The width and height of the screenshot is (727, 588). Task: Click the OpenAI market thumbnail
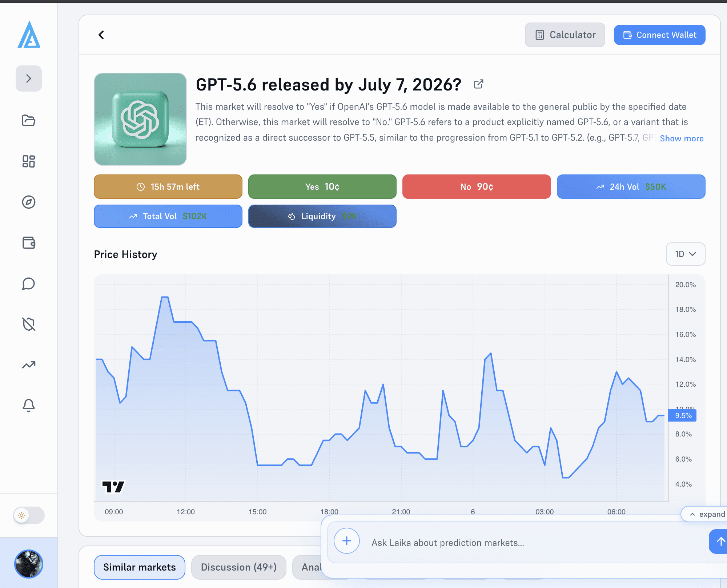coord(140,119)
